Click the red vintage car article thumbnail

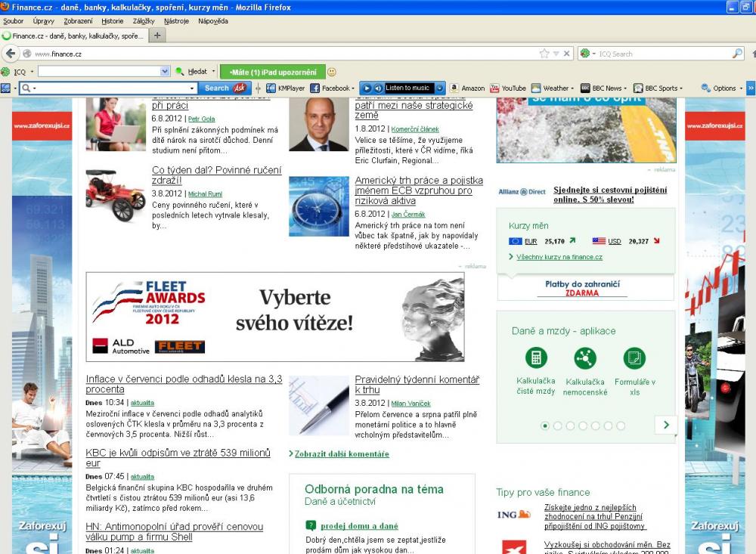pos(116,195)
